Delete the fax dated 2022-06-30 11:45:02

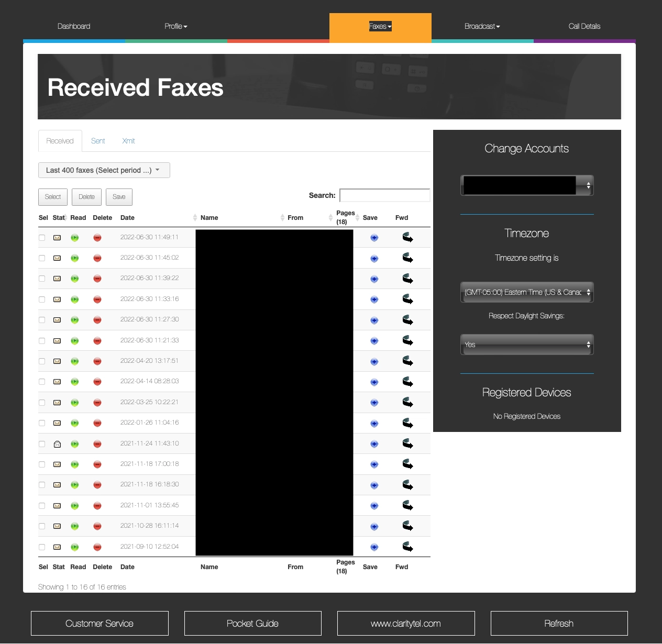(x=97, y=258)
